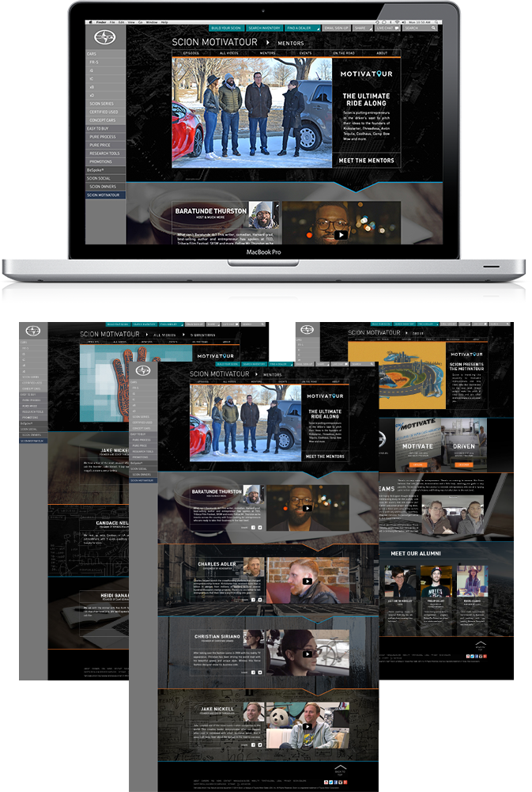Play the Charles Adler video in front mockup
This screenshot has height=792, width=532.
tap(307, 581)
